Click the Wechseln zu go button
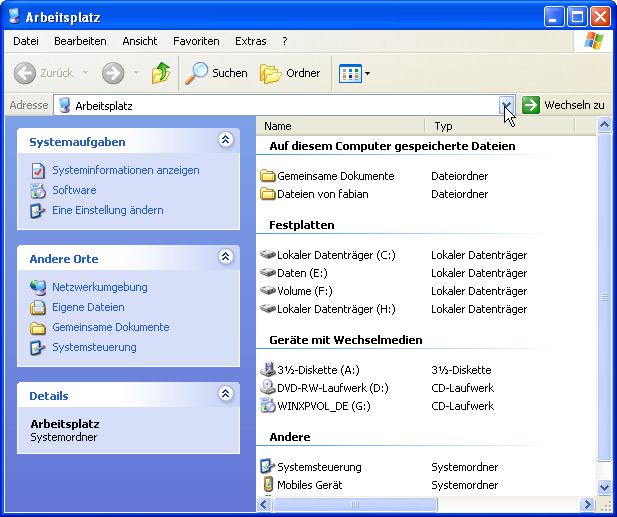617x517 pixels. point(563,105)
